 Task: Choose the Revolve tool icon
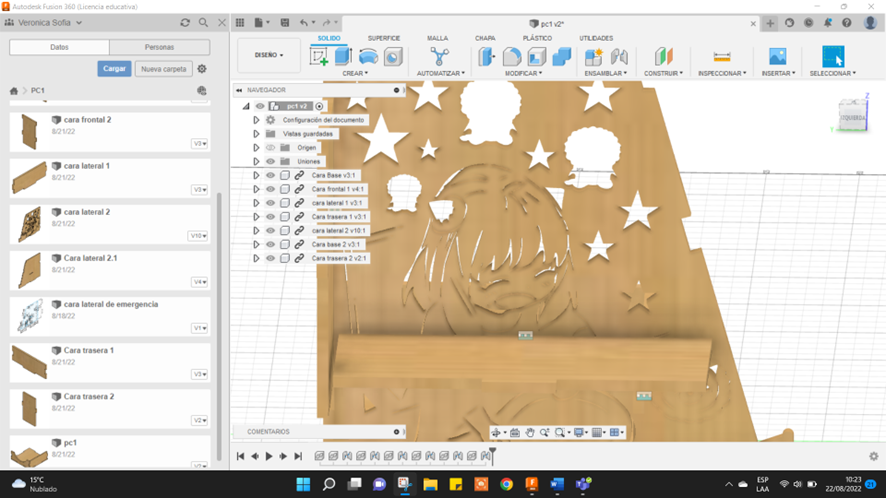pos(368,57)
